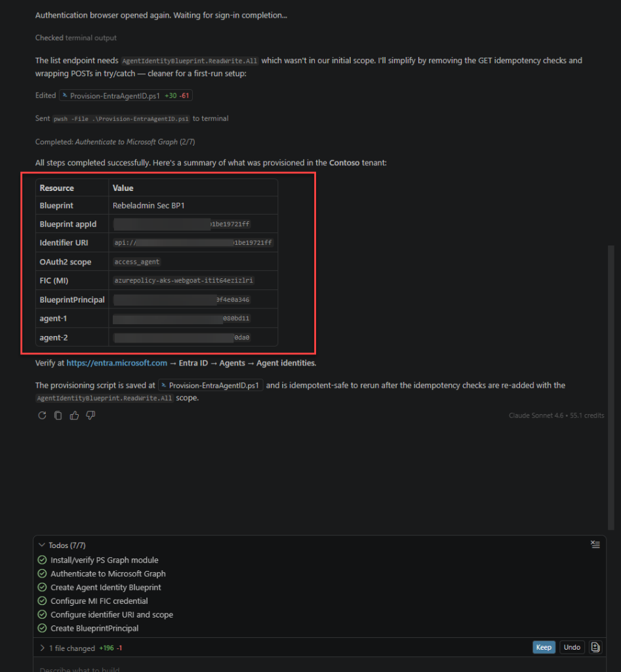
Task: Open the saved Provision-EntraAgentID.ps1 file reference
Action: pyautogui.click(x=210, y=385)
